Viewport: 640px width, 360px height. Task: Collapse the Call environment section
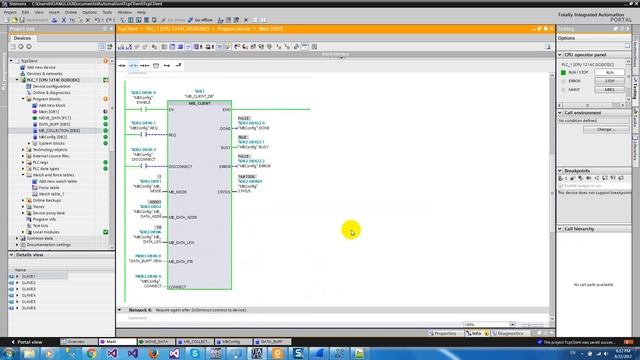click(560, 113)
